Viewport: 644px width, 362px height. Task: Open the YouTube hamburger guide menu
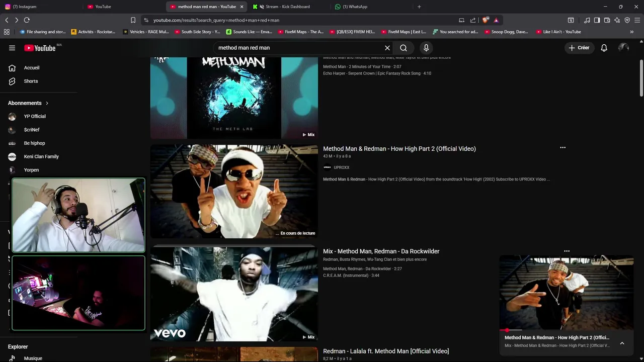12,48
